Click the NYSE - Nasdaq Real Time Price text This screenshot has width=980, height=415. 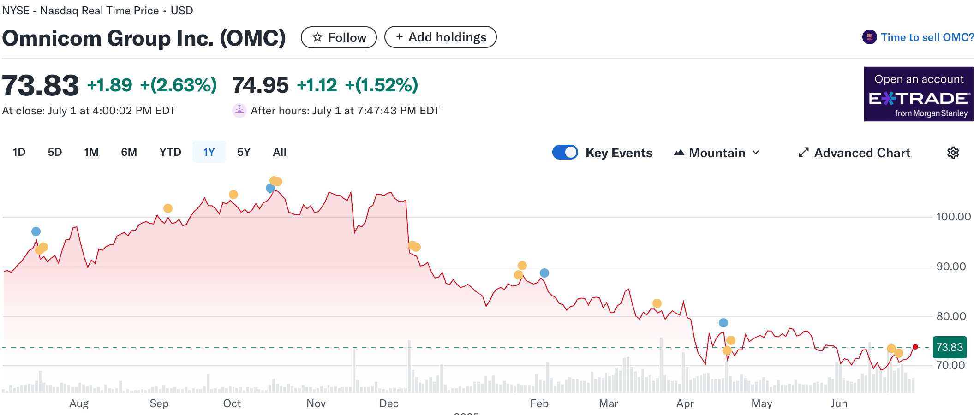81,11
